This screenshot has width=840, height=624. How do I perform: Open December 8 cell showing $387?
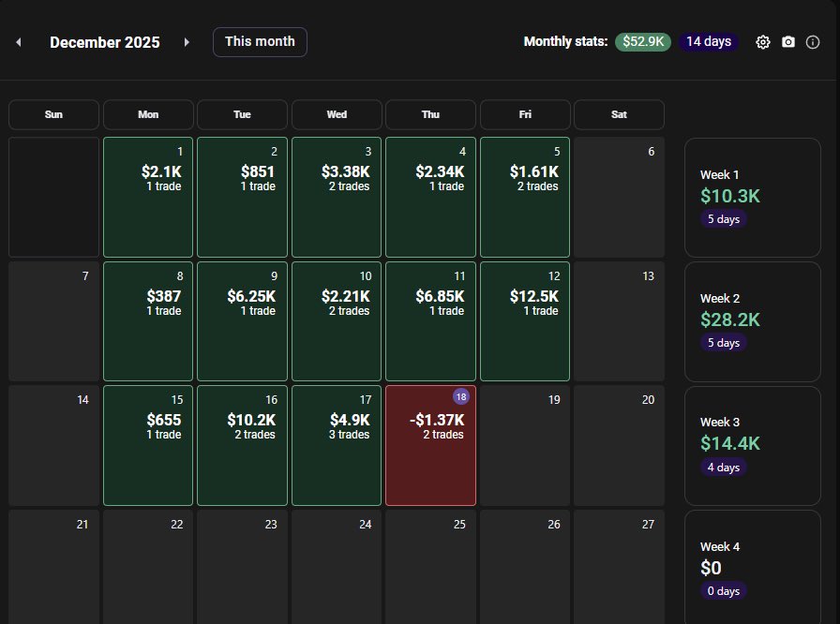[148, 321]
